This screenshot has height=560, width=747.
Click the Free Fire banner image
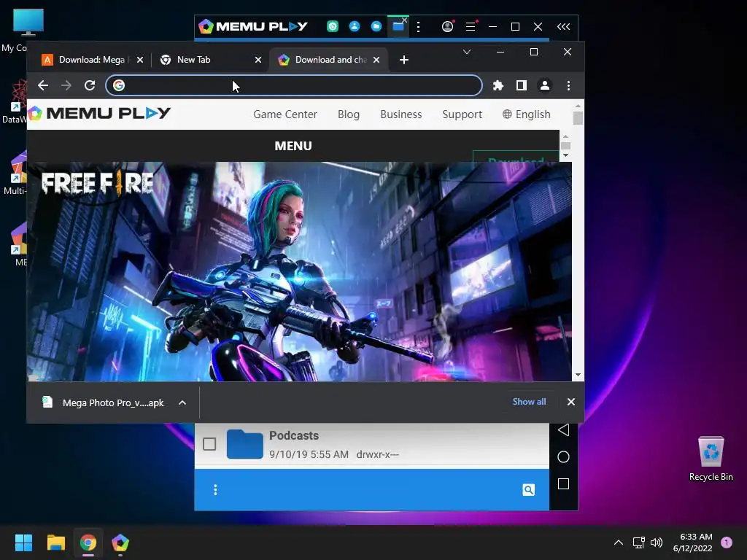tap(299, 271)
